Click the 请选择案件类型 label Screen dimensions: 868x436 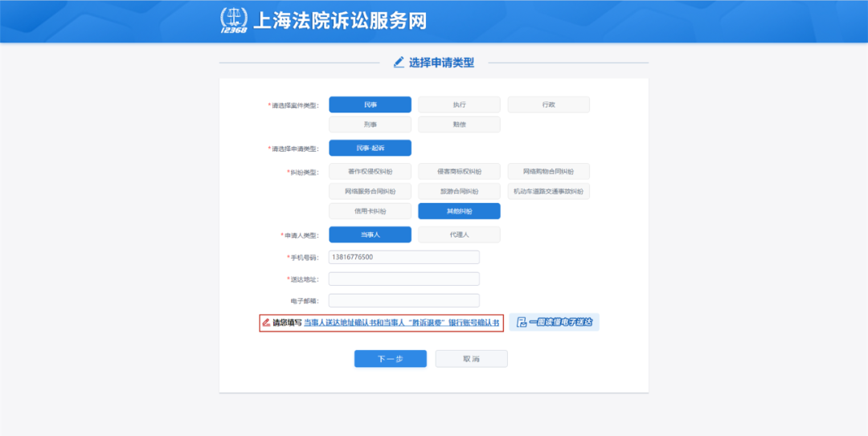pos(293,105)
